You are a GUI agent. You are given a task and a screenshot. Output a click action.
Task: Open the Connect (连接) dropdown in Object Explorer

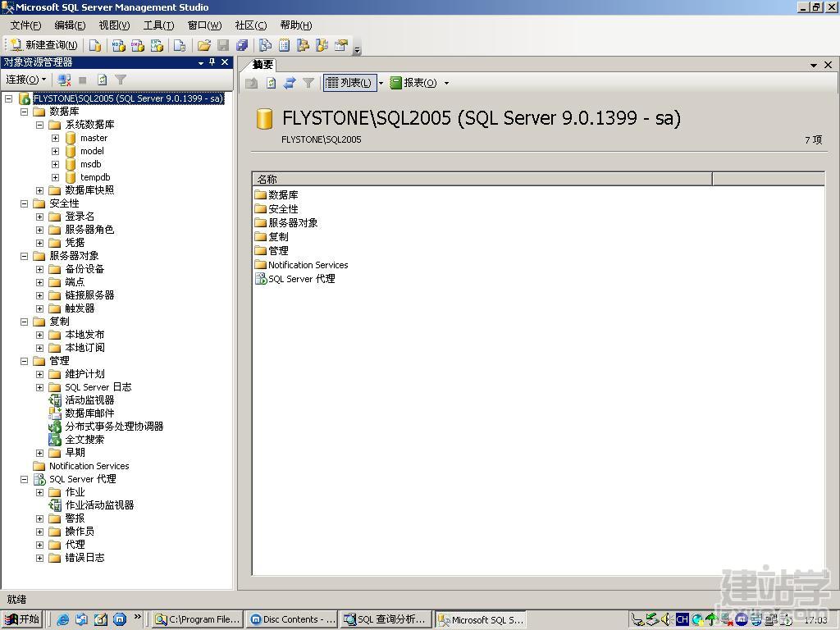click(25, 80)
